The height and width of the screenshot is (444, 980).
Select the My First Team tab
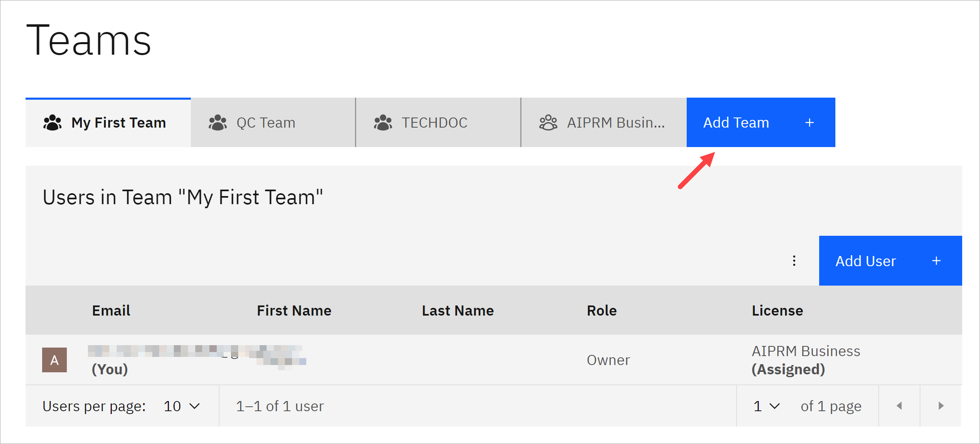[x=118, y=122]
